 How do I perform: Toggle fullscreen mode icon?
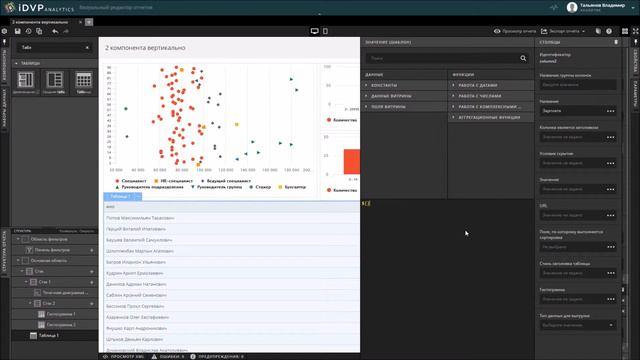[x=636, y=31]
